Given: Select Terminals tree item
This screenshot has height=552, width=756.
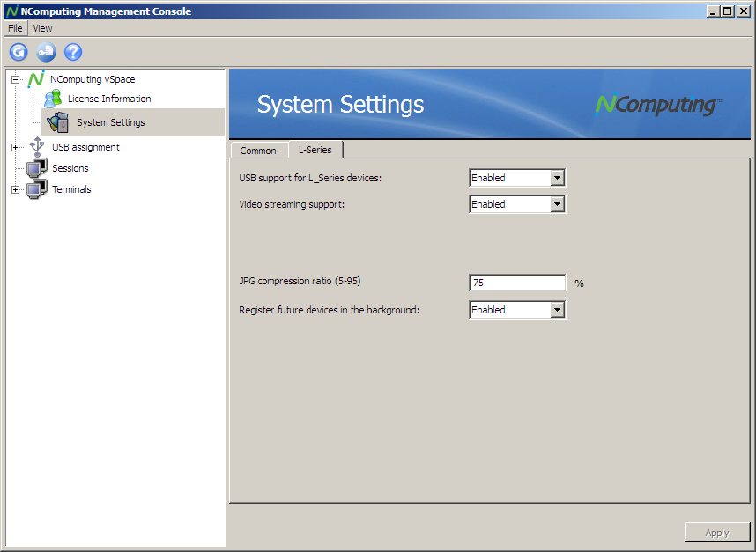Looking at the screenshot, I should pos(72,189).
